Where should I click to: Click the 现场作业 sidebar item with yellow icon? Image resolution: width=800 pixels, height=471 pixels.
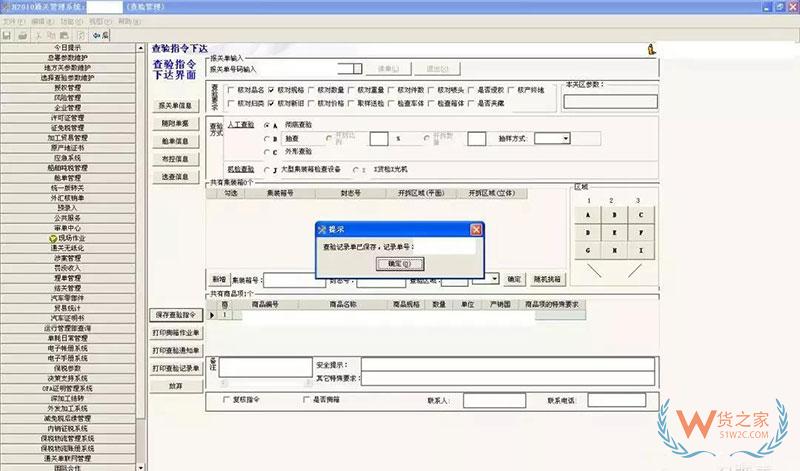[x=68, y=238]
